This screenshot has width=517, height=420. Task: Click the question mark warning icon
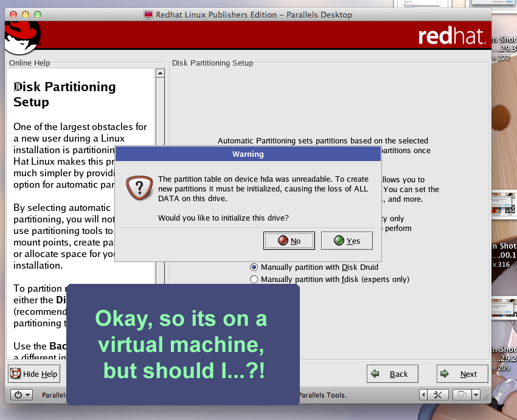pyautogui.click(x=139, y=188)
